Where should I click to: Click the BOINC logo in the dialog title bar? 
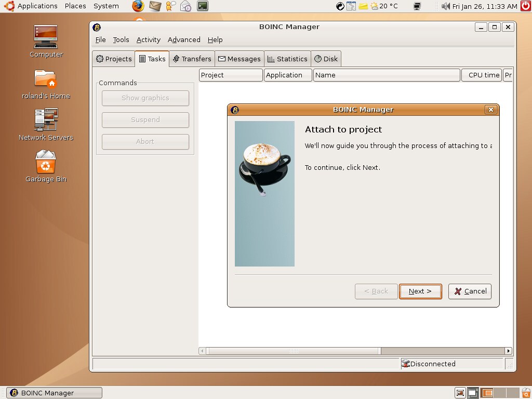(235, 110)
